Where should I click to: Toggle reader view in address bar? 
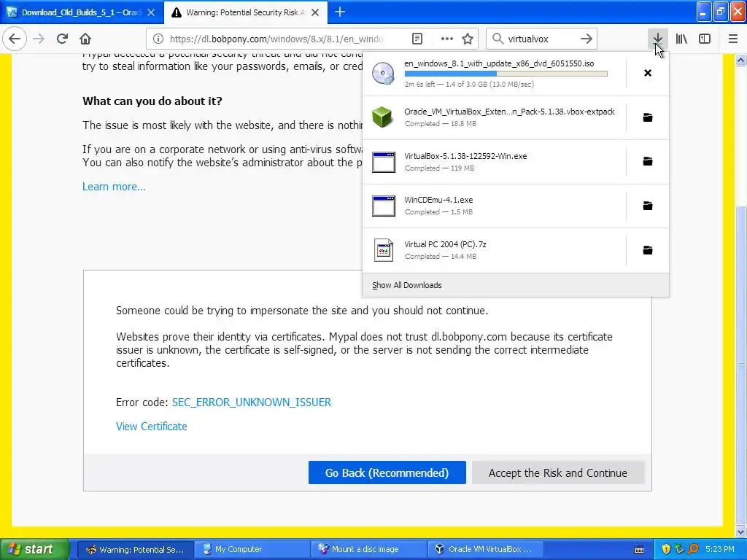(417, 39)
